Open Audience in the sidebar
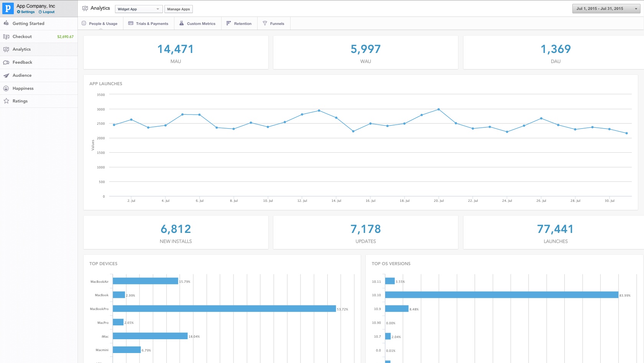This screenshot has width=644, height=363. point(39,76)
